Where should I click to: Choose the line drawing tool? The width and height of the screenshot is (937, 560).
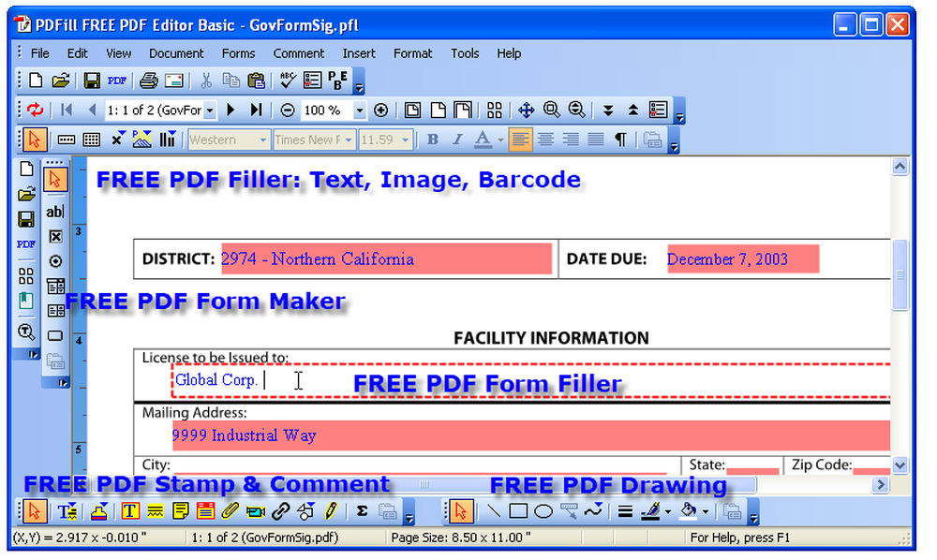tap(493, 511)
